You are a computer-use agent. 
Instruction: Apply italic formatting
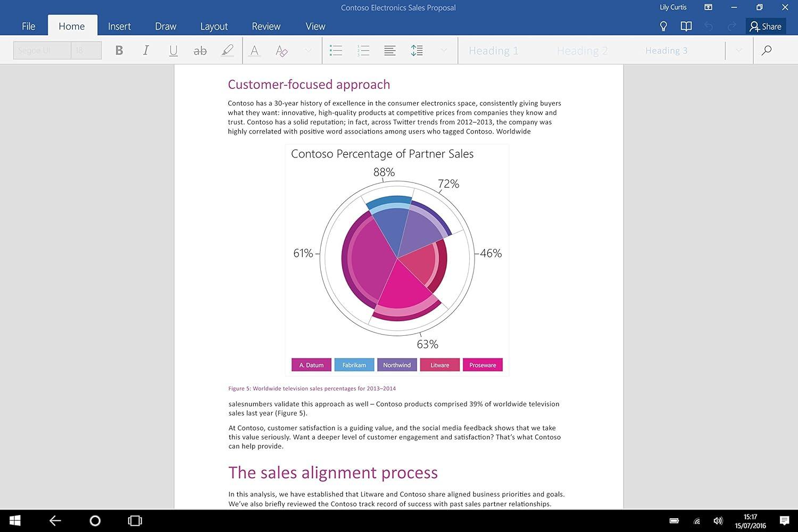point(145,50)
